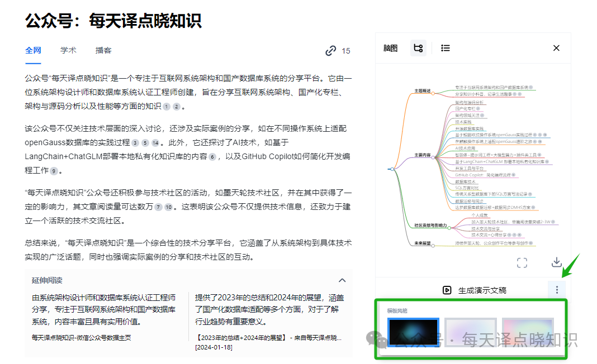Select the mind map tree view icon

point(418,48)
